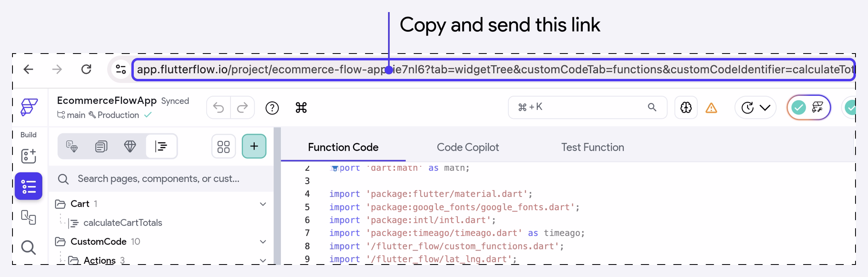This screenshot has height=277, width=868.
Task: Select the Cart folder
Action: pyautogui.click(x=80, y=204)
